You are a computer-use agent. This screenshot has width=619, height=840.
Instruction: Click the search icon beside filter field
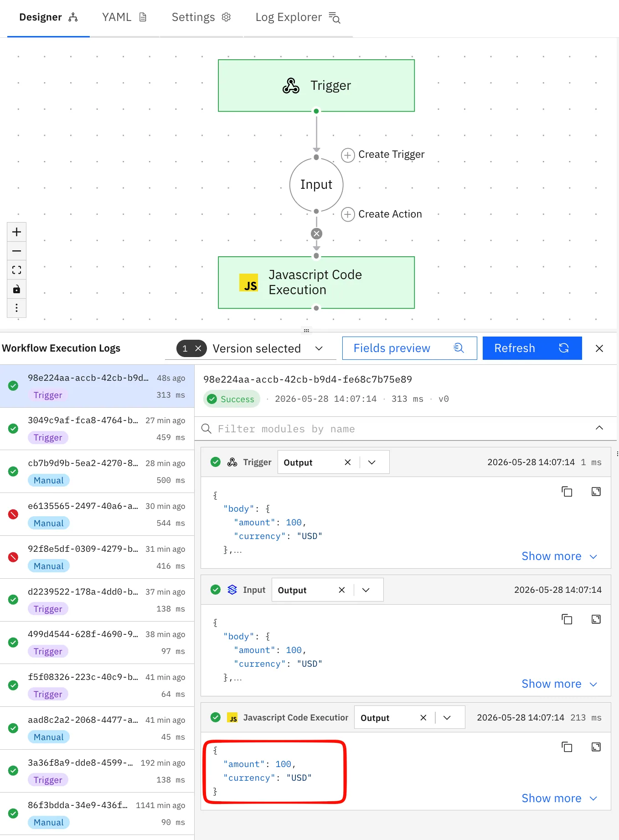206,429
